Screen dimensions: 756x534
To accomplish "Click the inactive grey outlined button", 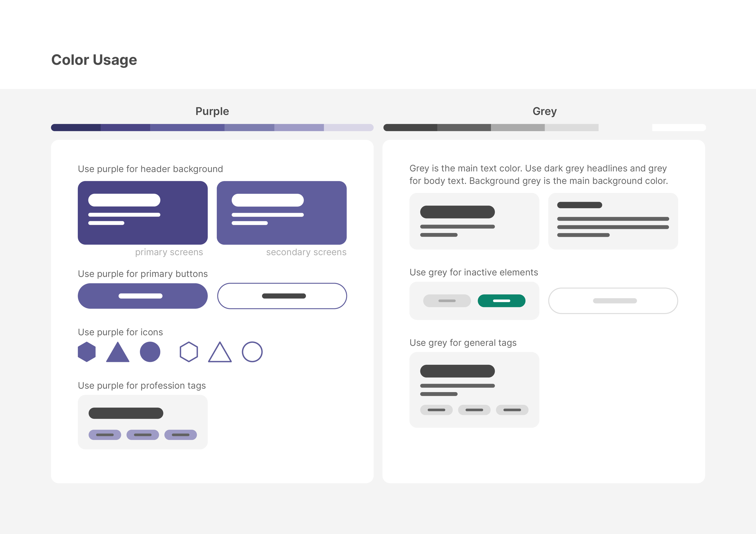I will pyautogui.click(x=613, y=301).
